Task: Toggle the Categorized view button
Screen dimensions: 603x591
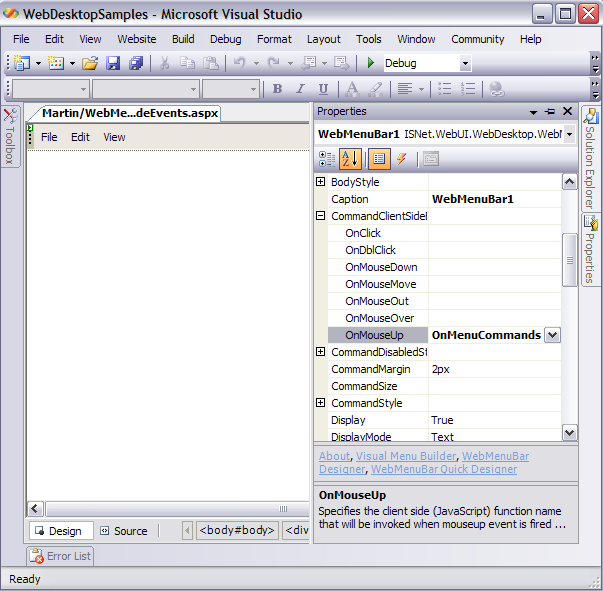Action: [x=327, y=159]
